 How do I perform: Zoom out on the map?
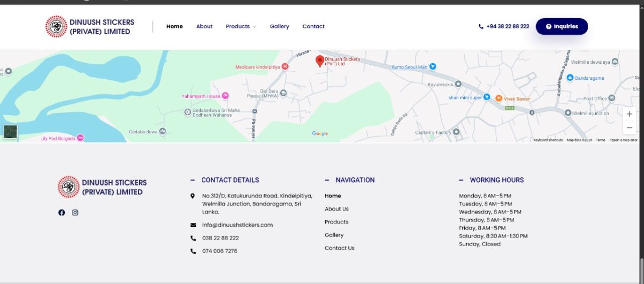click(x=630, y=128)
